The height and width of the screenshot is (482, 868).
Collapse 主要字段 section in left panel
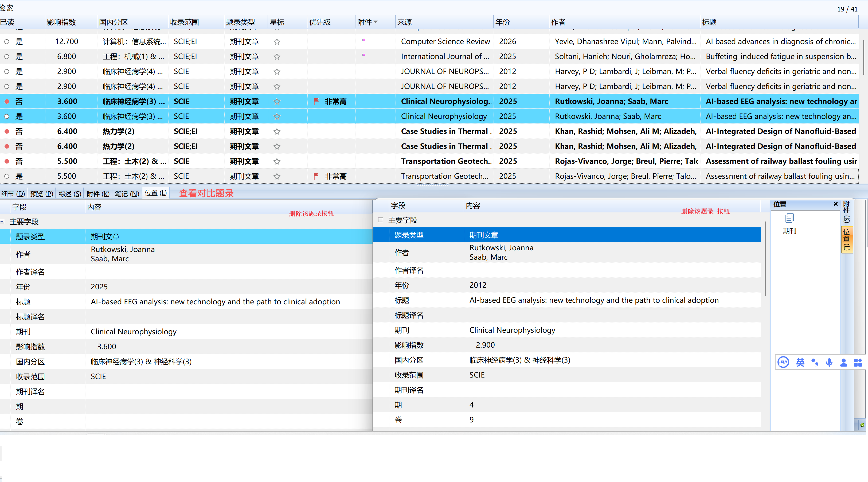tap(3, 221)
